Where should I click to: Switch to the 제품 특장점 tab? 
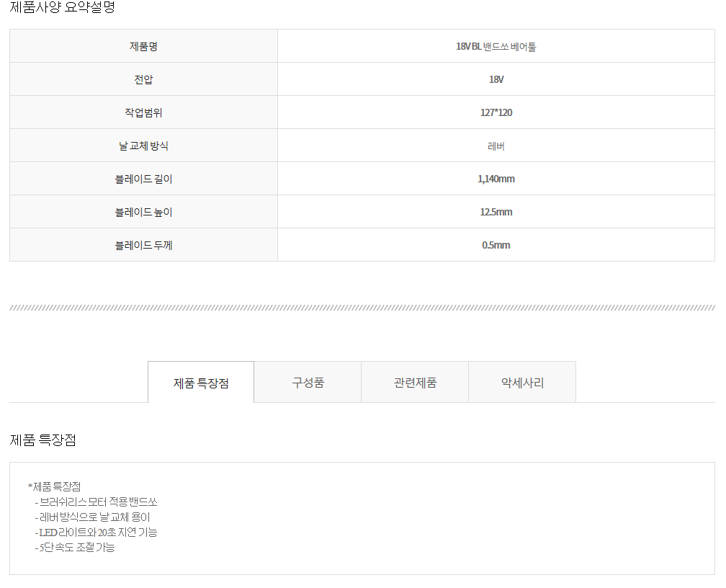coord(201,383)
